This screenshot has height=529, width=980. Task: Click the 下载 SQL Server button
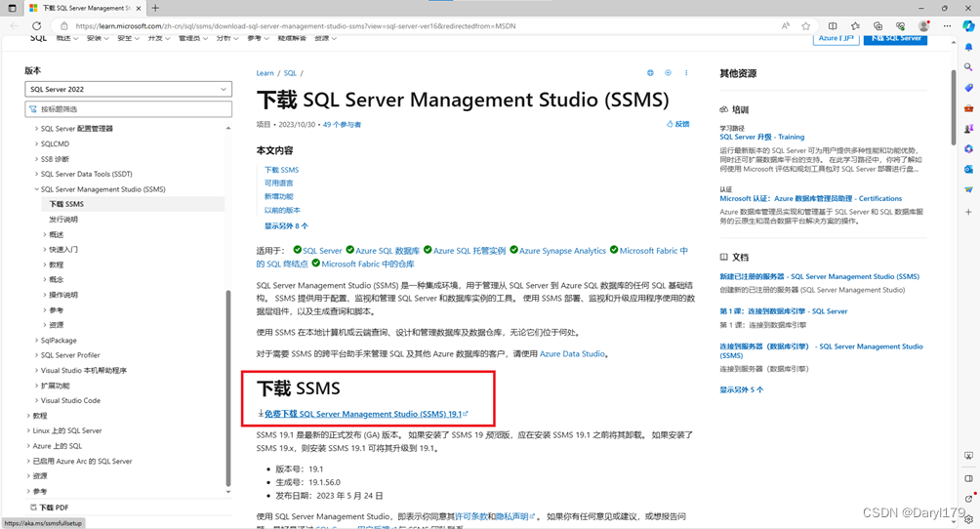coord(896,38)
